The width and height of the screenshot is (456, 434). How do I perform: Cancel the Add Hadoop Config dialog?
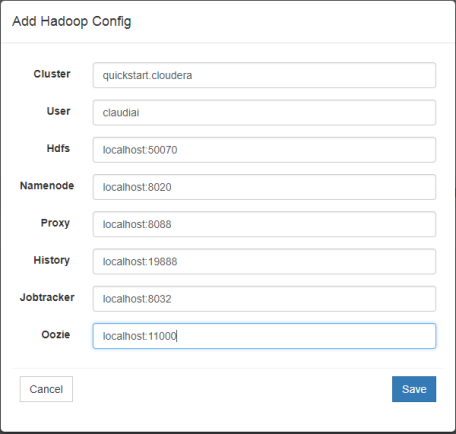pyautogui.click(x=46, y=389)
